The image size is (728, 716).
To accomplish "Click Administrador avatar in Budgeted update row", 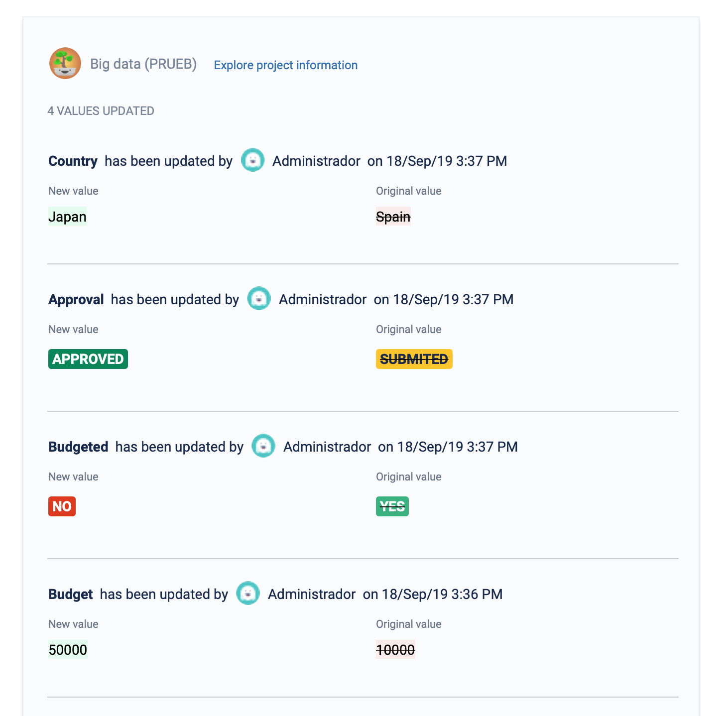I will [x=263, y=446].
